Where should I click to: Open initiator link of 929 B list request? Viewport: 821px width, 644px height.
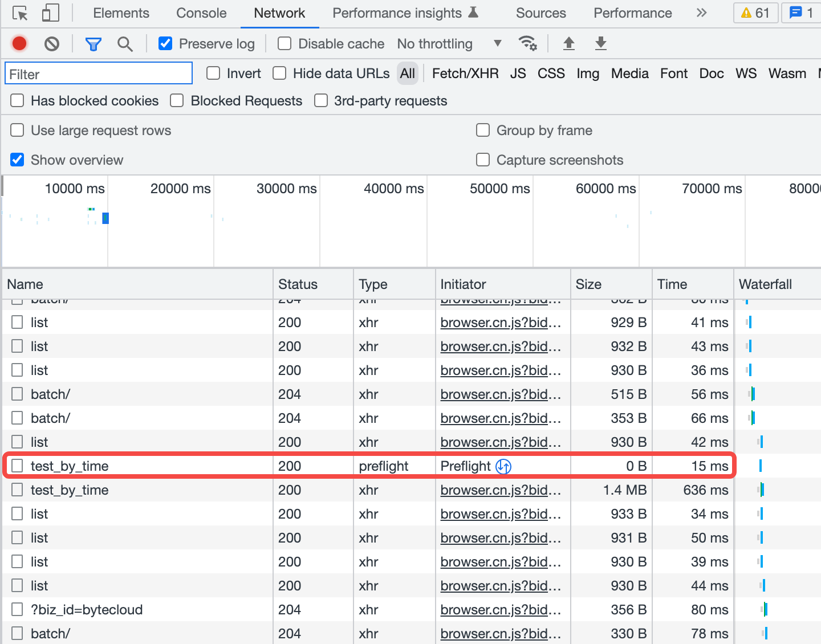tap(501, 323)
